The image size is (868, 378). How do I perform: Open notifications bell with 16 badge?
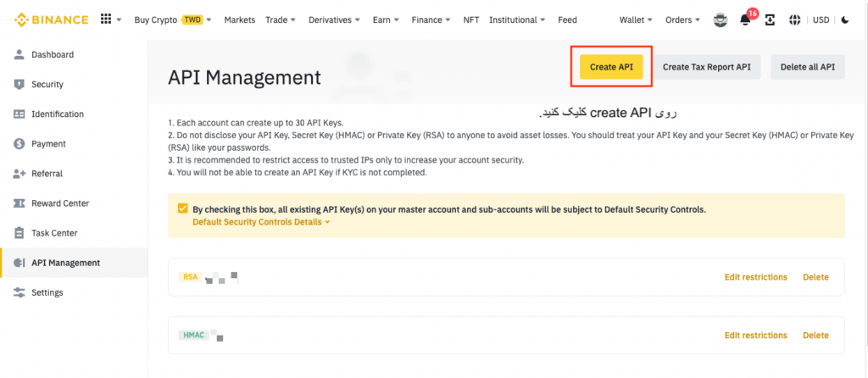[x=747, y=20]
